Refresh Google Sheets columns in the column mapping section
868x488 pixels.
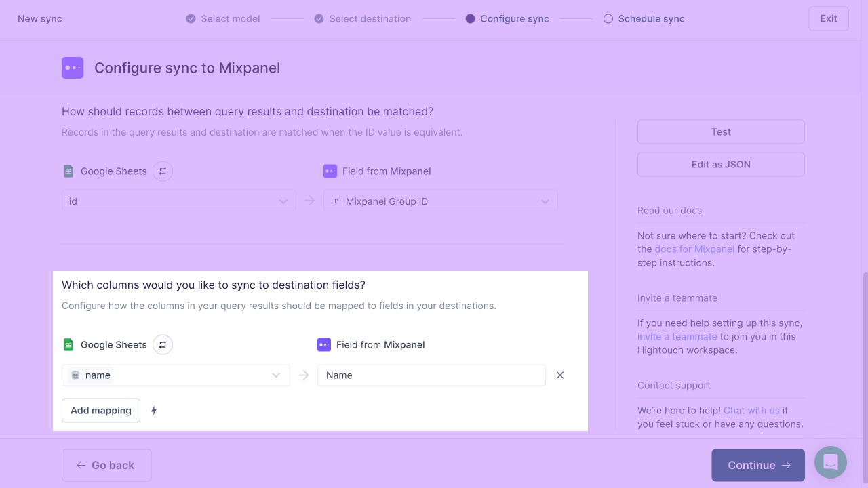(x=163, y=344)
